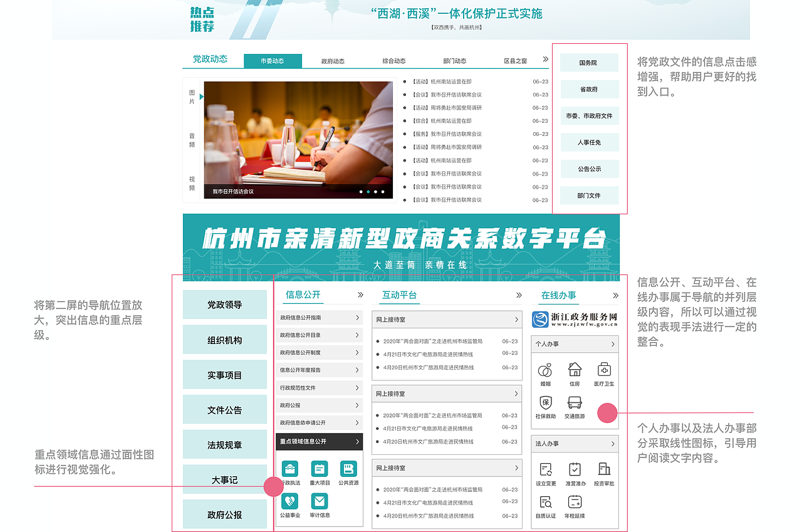Open the 审计信息 envelope icon
Screen dimensions: 802x532
tap(320, 501)
